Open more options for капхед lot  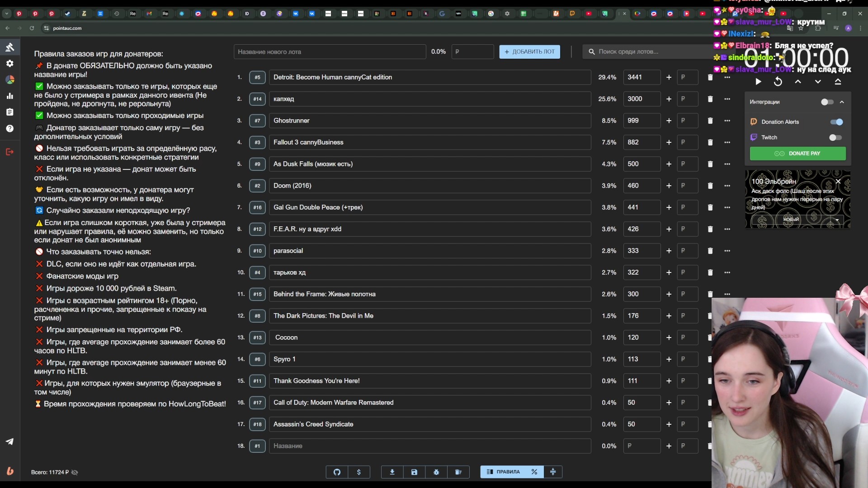click(727, 99)
